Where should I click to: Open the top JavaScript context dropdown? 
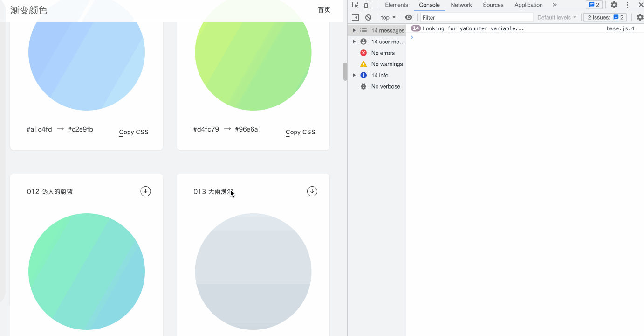pos(388,17)
